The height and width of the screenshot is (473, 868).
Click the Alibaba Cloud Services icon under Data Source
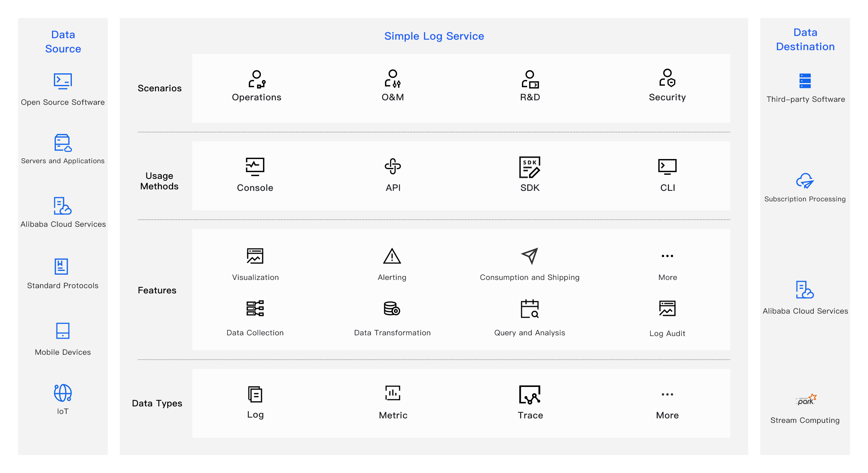[x=62, y=206]
